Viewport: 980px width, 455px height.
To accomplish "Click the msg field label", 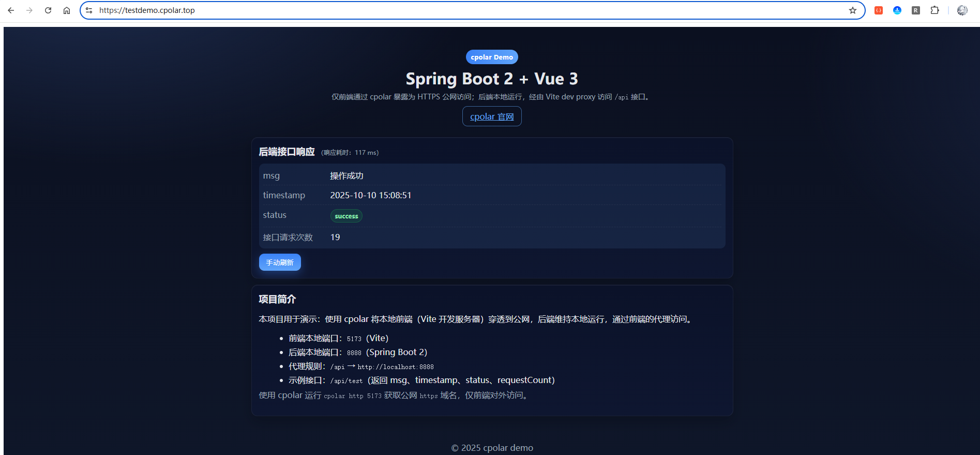I will pos(271,176).
